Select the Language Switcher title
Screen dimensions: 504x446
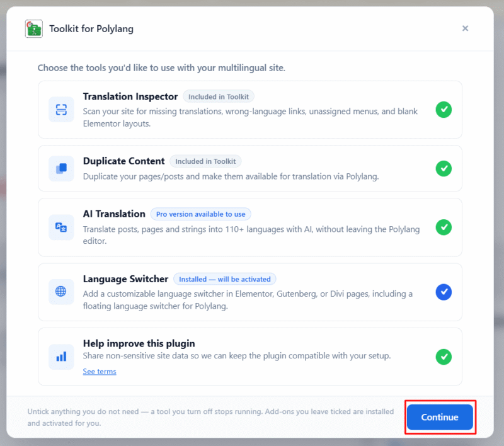(x=125, y=278)
